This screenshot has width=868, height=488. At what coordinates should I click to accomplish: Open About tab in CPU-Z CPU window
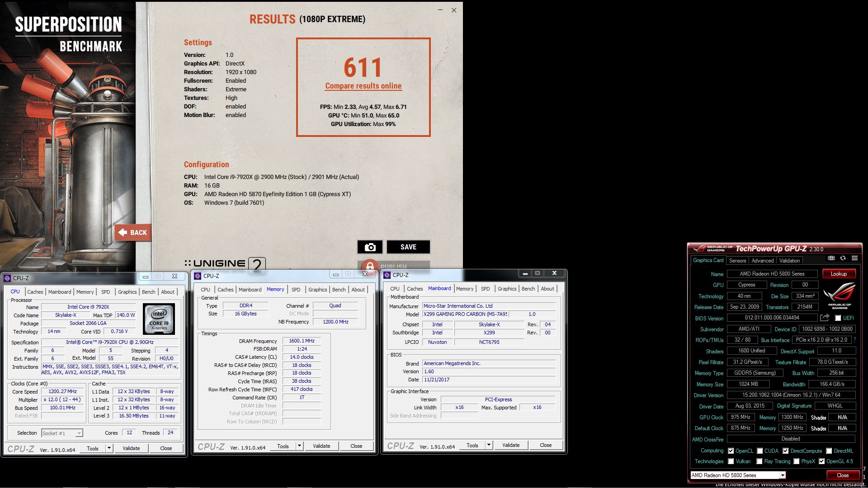[x=168, y=292]
